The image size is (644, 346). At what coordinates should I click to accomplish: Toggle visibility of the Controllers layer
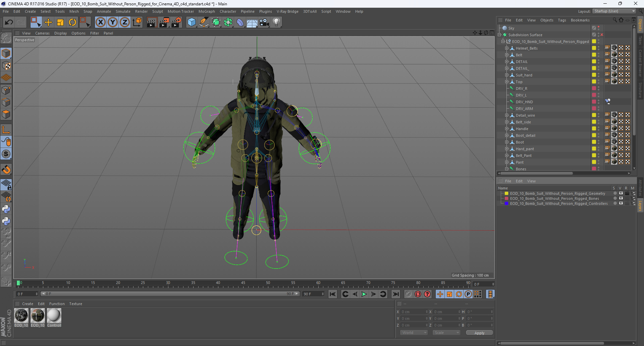point(621,204)
